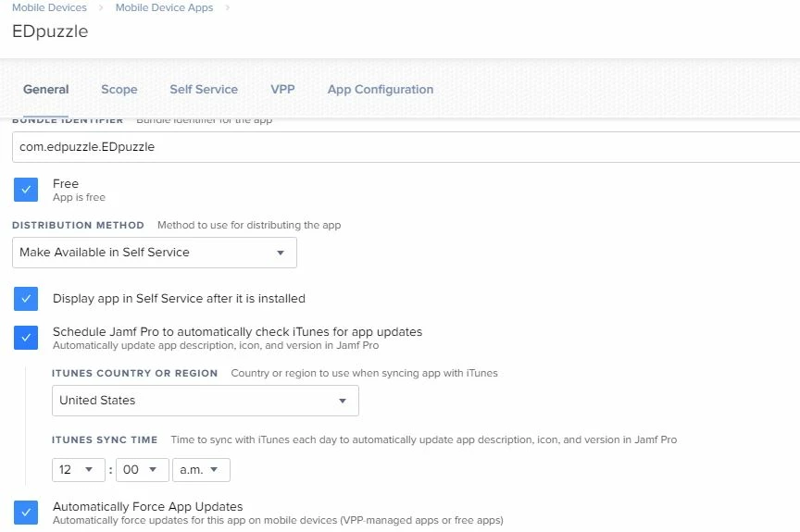
Task: Click the DISTRIBUTION METHOD label
Action: click(x=78, y=225)
